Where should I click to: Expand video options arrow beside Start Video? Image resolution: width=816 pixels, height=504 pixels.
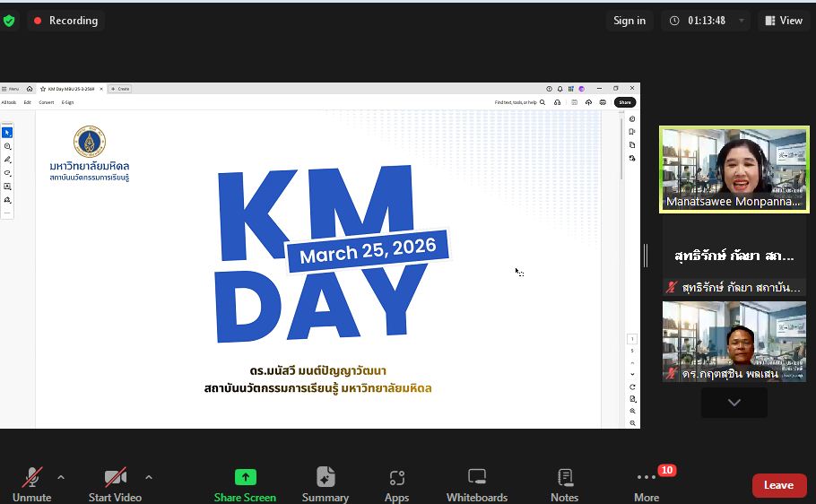tap(149, 477)
